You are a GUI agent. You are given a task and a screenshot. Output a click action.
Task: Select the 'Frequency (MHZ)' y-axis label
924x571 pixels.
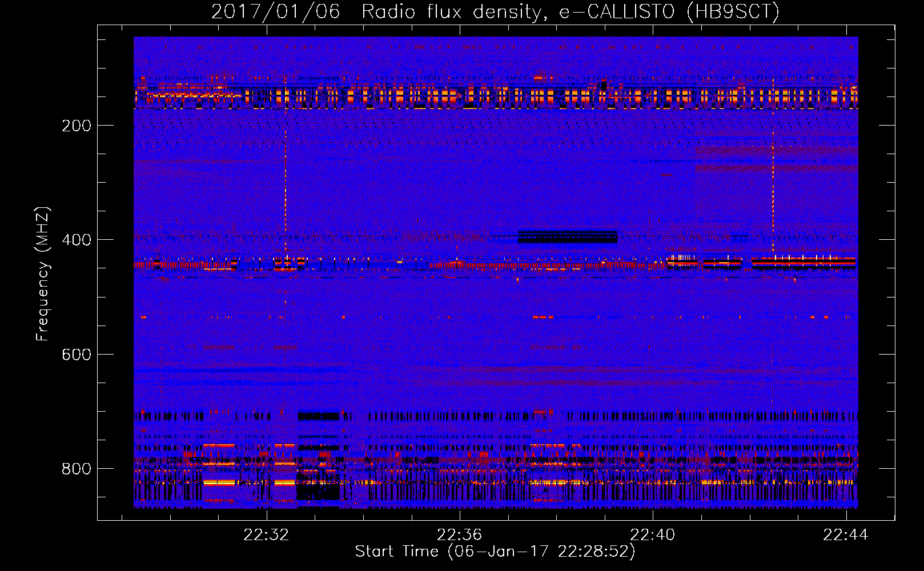[43, 274]
